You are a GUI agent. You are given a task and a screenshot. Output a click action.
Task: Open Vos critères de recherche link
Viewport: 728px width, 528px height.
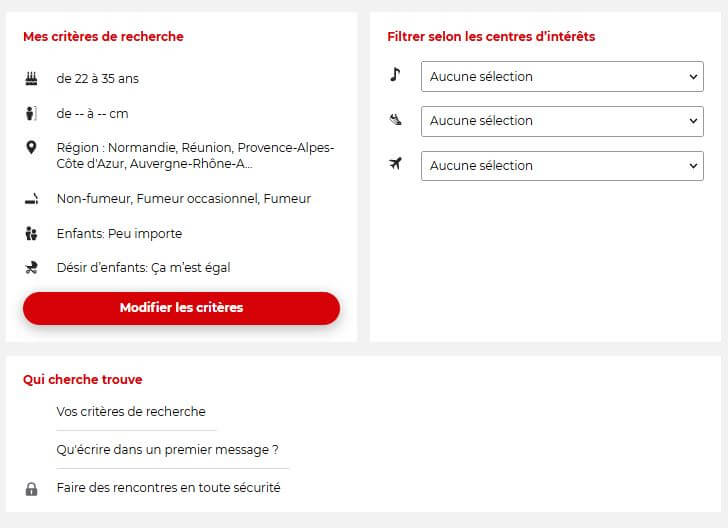coord(131,411)
